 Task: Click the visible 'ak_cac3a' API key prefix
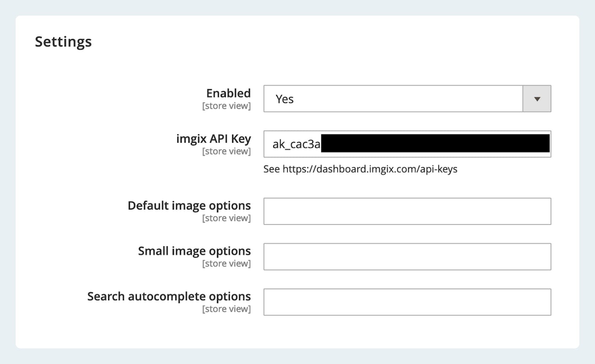[296, 144]
